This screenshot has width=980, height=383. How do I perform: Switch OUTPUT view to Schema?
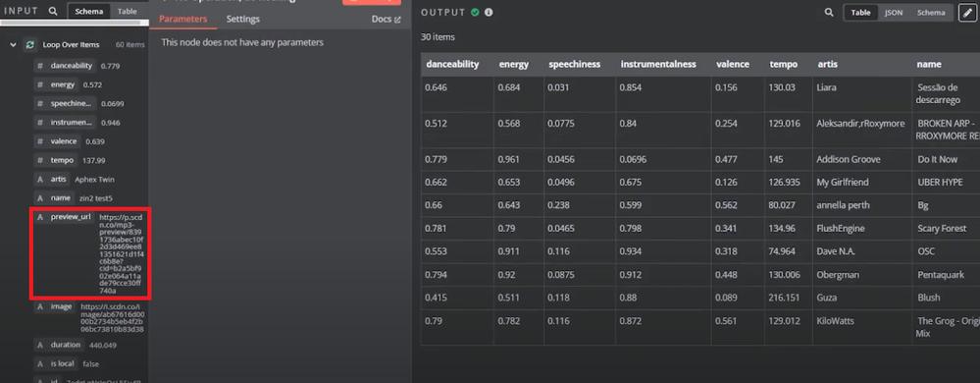click(x=931, y=13)
